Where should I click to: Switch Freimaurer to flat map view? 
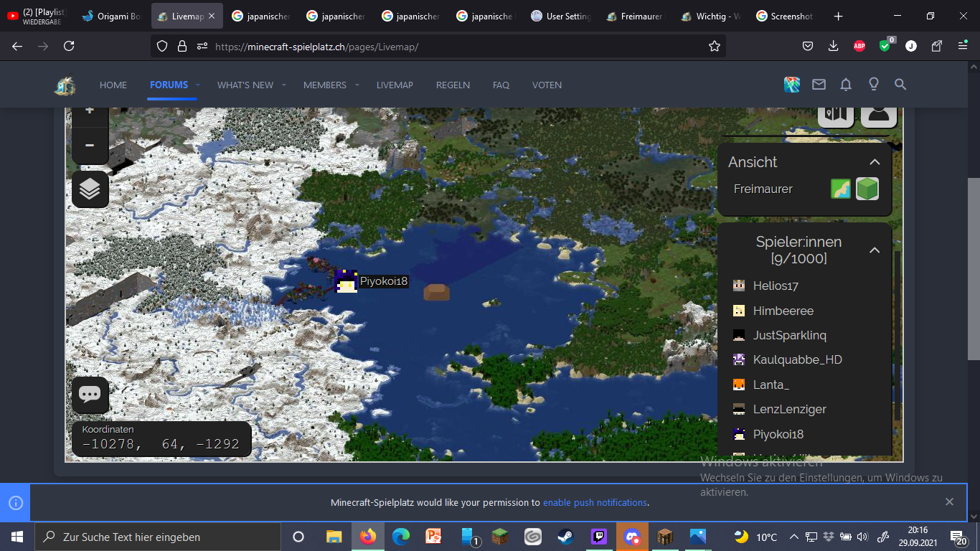tap(840, 189)
